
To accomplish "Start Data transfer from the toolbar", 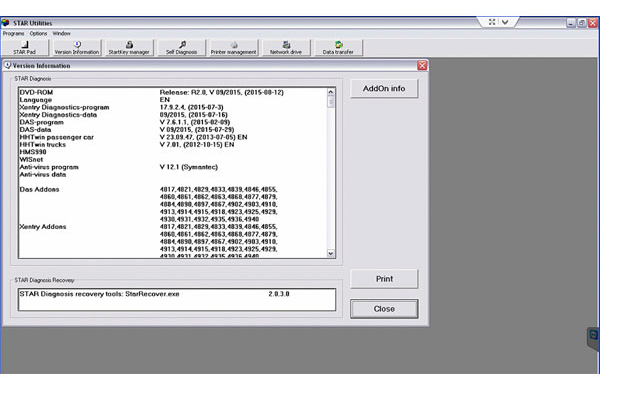I will point(338,47).
